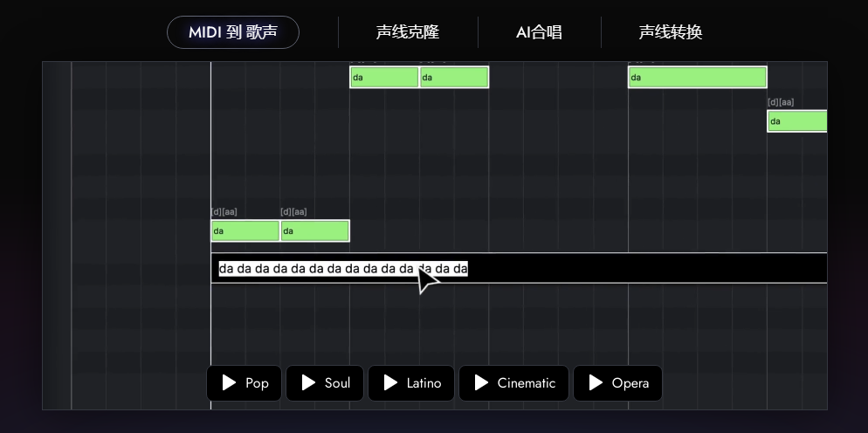Play the Cinematic voice preview
The width and height of the screenshot is (868, 433).
point(513,383)
